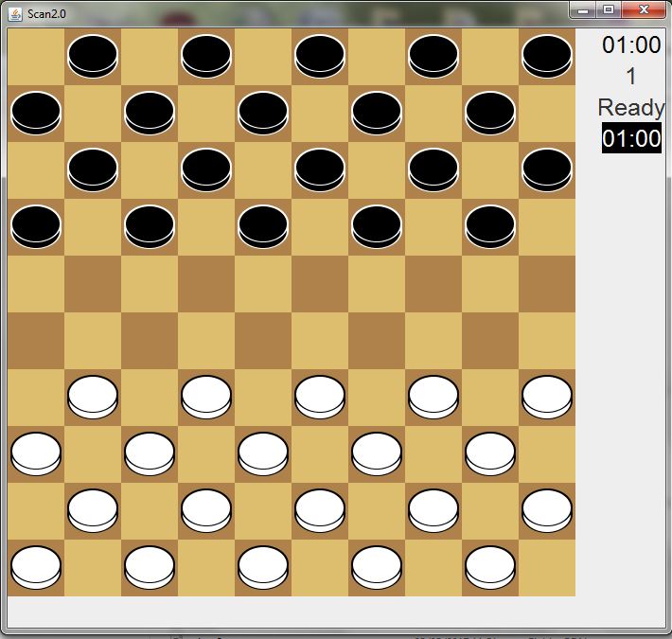Select the black piece in the top-right corner
672x639 pixels.
(547, 56)
